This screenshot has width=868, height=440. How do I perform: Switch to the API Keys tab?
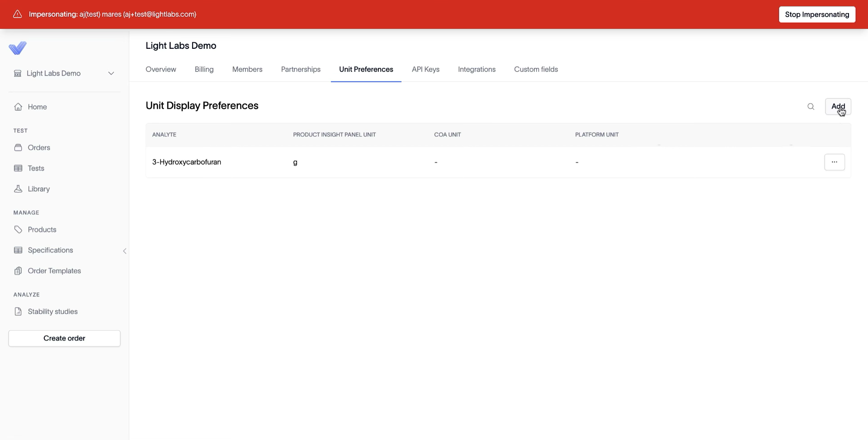pos(425,69)
